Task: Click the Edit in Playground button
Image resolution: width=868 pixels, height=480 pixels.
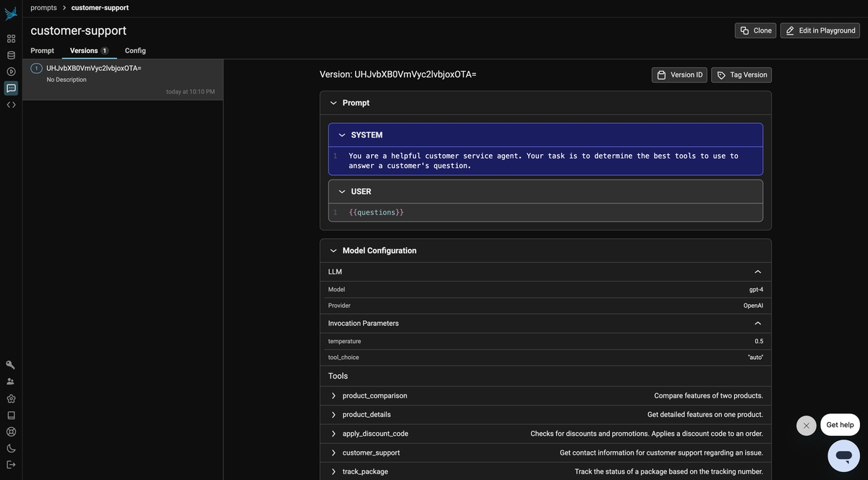Action: (820, 30)
